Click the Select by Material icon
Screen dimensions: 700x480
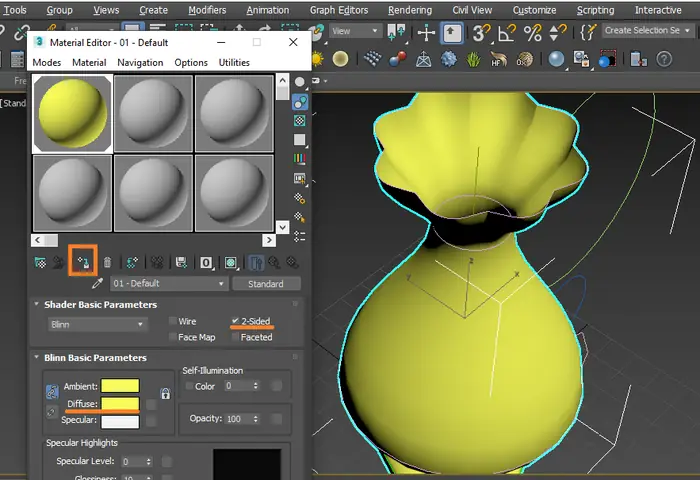coord(300,217)
